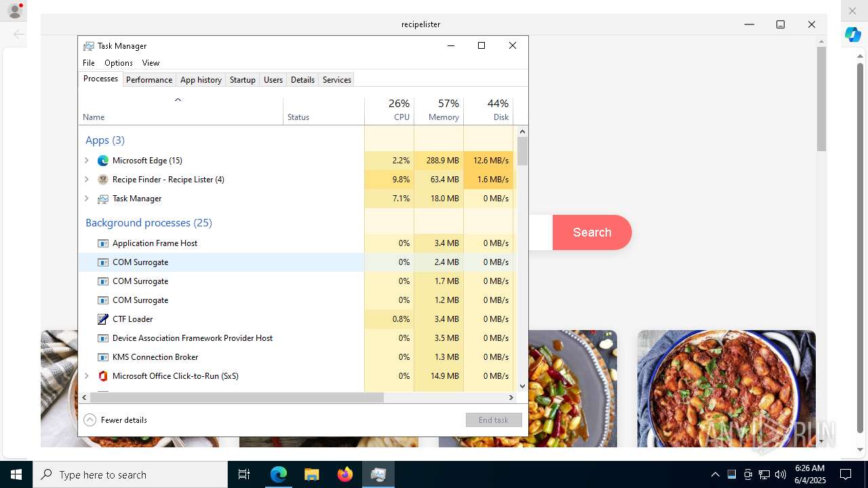Image resolution: width=868 pixels, height=488 pixels.
Task: Sort by the Status column header
Action: click(323, 110)
